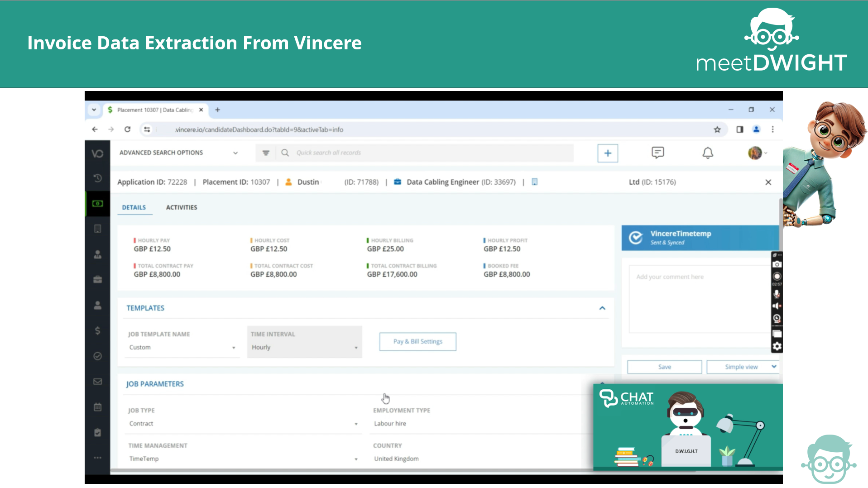Open the Time Interval Hourly dropdown
Image resolution: width=868 pixels, height=488 pixels.
pos(304,347)
